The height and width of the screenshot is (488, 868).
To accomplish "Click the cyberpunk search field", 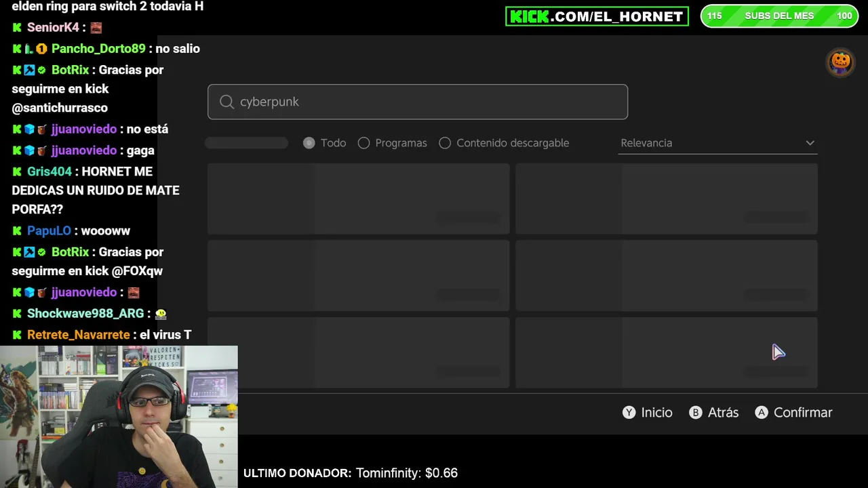I will pyautogui.click(x=418, y=102).
